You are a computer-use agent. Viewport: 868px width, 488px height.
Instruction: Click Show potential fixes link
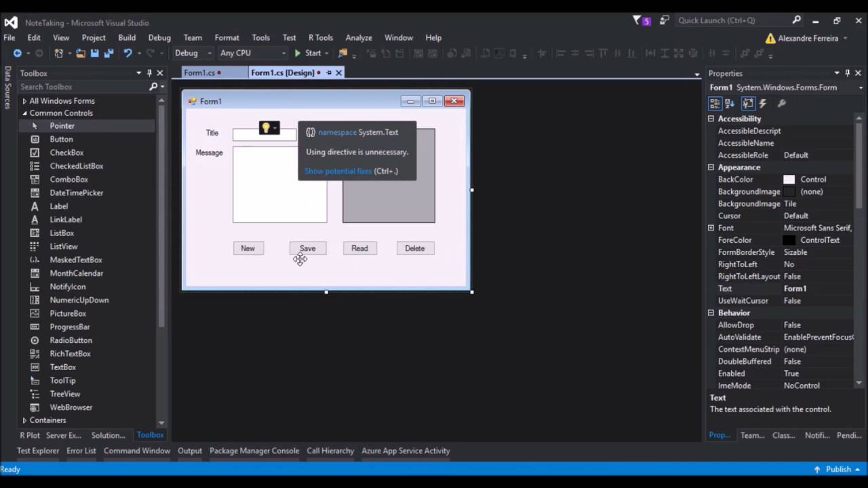338,171
